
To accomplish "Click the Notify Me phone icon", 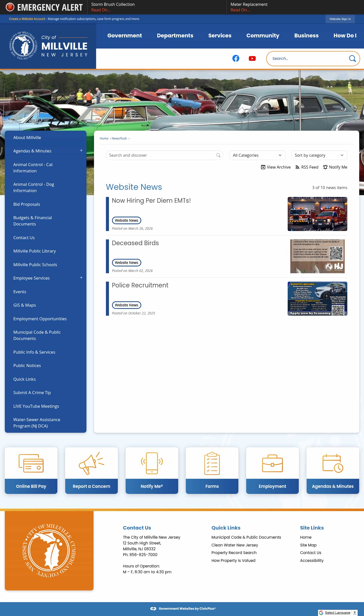I will coord(152,463).
